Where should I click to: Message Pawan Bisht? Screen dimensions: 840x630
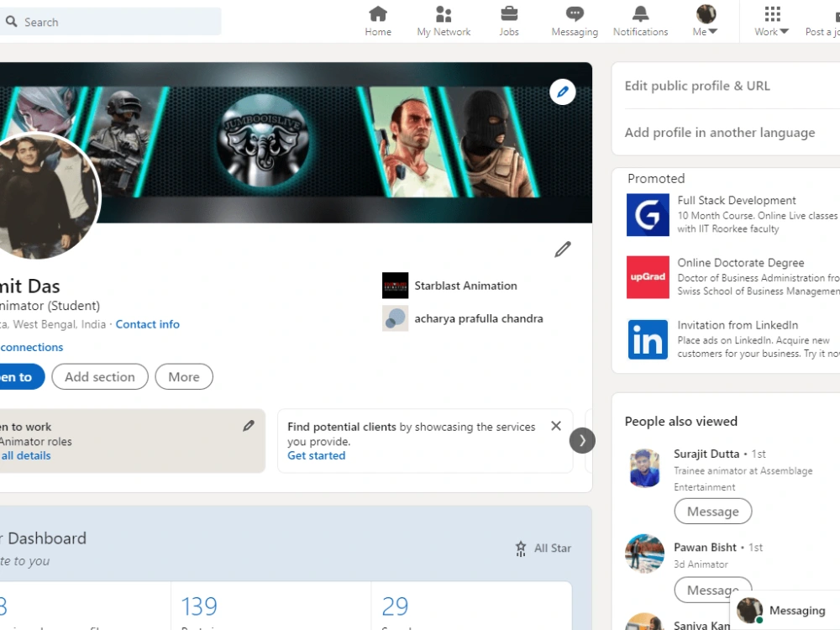712,590
